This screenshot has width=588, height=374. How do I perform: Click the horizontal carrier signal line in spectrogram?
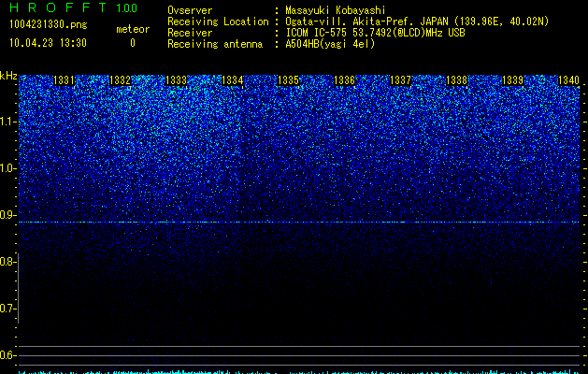pyautogui.click(x=299, y=223)
